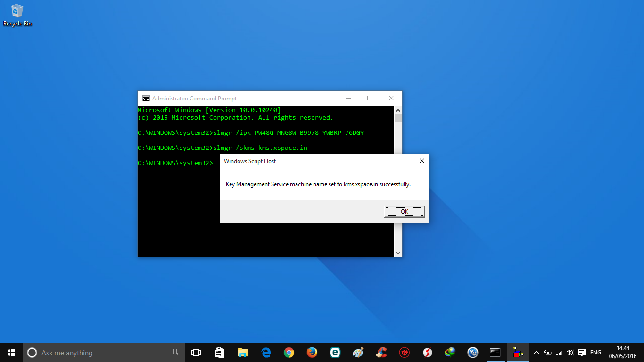Open the Paint palette taskbar icon

[x=358, y=353]
